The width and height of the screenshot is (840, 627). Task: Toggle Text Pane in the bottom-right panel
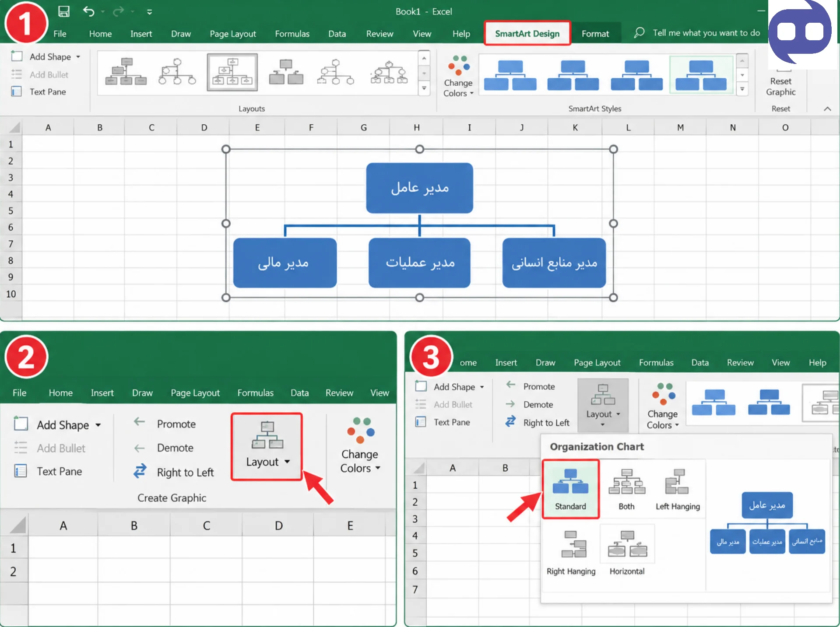point(443,422)
